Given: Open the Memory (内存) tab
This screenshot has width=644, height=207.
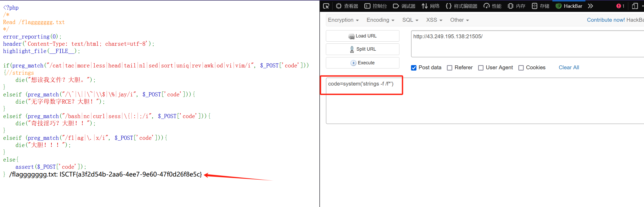Looking at the screenshot, I should pos(516,6).
